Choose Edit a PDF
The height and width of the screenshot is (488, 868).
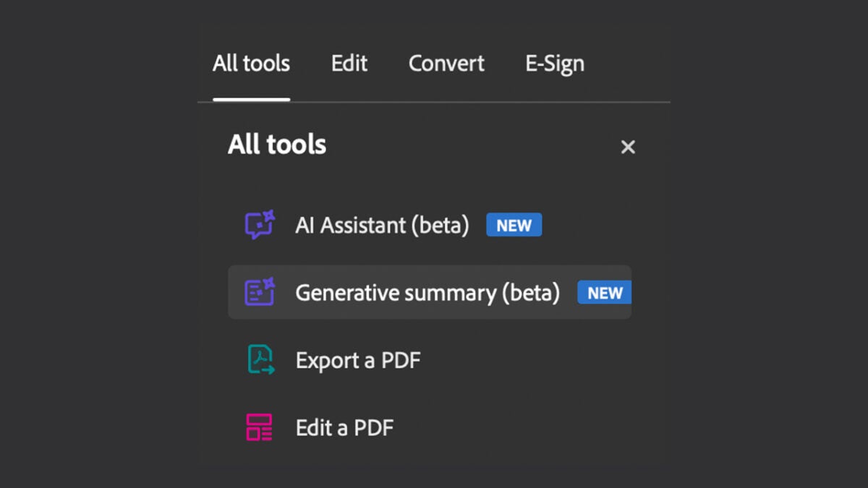[344, 427]
